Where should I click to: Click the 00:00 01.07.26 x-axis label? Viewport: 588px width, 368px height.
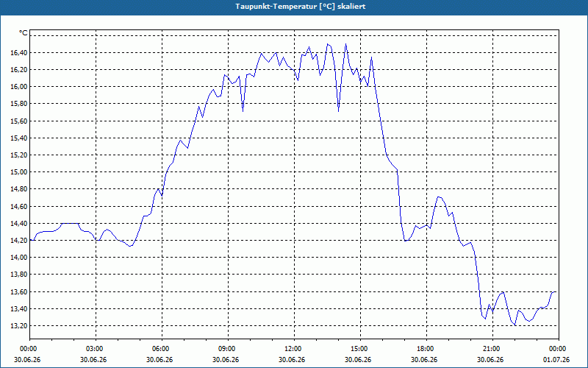tap(556, 354)
